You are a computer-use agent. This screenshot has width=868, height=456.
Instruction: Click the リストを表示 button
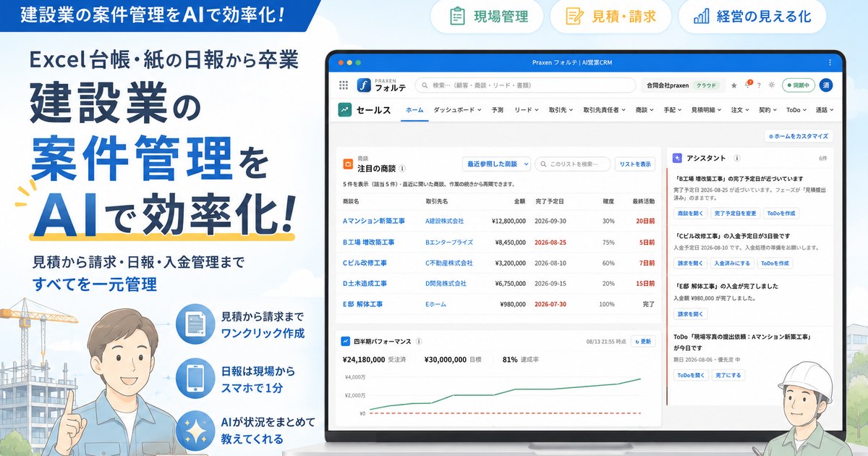pyautogui.click(x=635, y=164)
